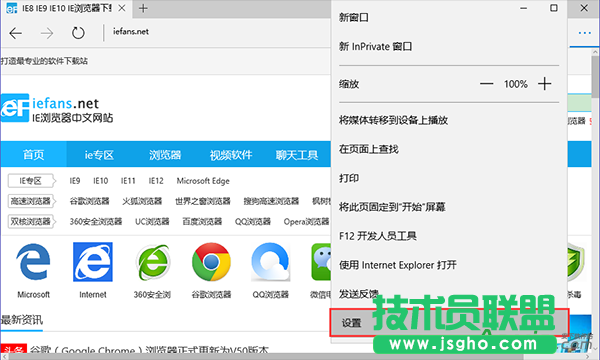Open a new tab with the plus button
Image resolution: width=600 pixels, height=360 pixels.
pos(143,8)
